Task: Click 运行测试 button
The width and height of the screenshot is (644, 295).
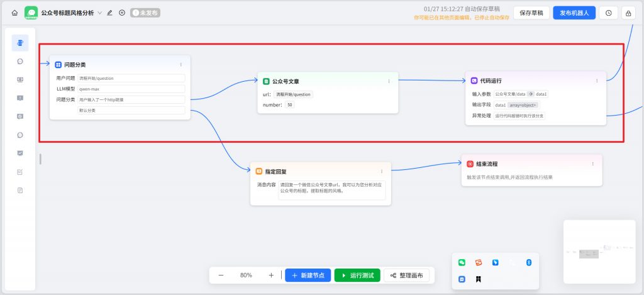Action: pos(357,276)
